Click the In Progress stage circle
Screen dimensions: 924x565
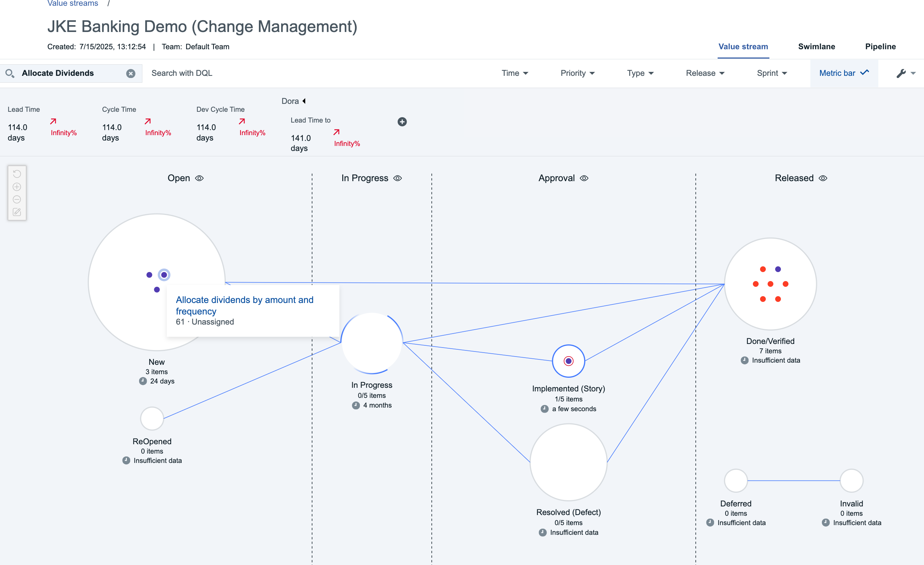click(x=372, y=343)
